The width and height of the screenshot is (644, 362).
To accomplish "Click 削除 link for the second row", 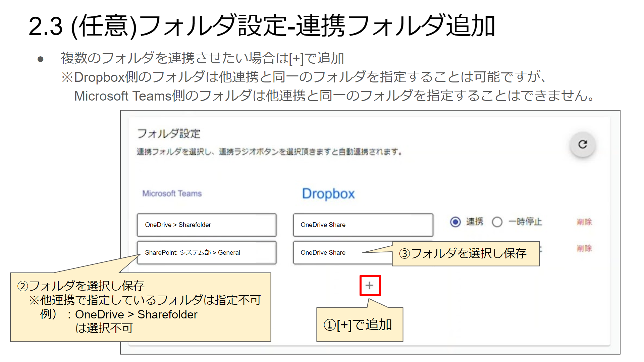I will pyautogui.click(x=584, y=248).
